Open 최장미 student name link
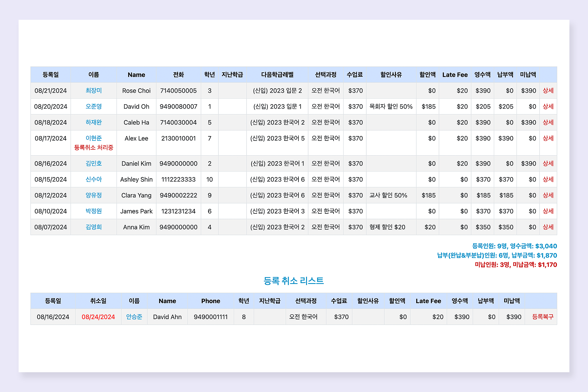588x392 pixels. click(94, 91)
